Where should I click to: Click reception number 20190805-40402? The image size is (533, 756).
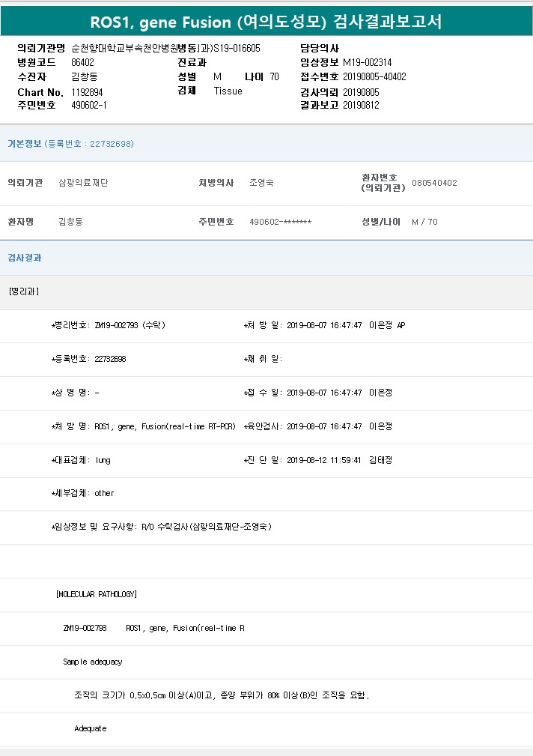374,76
